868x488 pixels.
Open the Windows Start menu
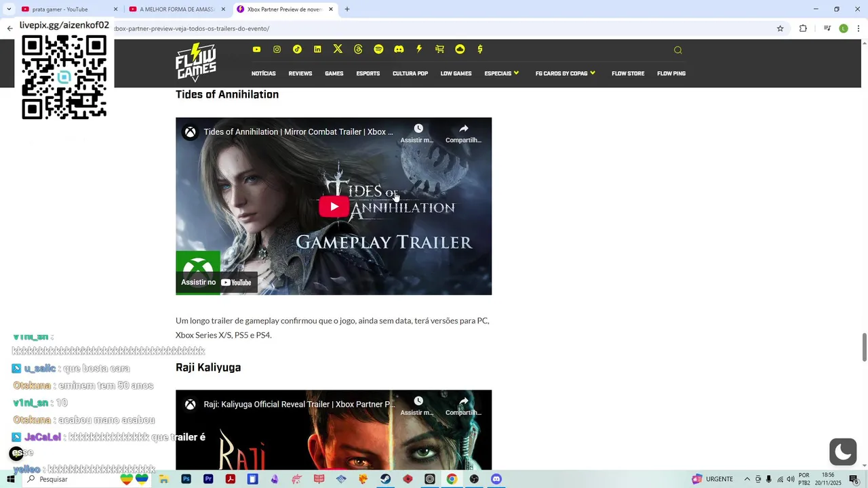click(11, 479)
